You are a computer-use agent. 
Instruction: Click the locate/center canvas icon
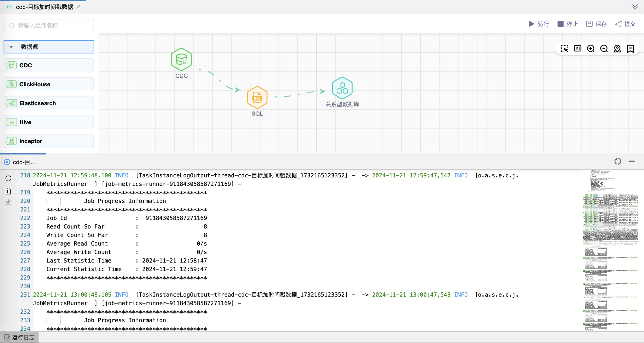[x=617, y=49]
